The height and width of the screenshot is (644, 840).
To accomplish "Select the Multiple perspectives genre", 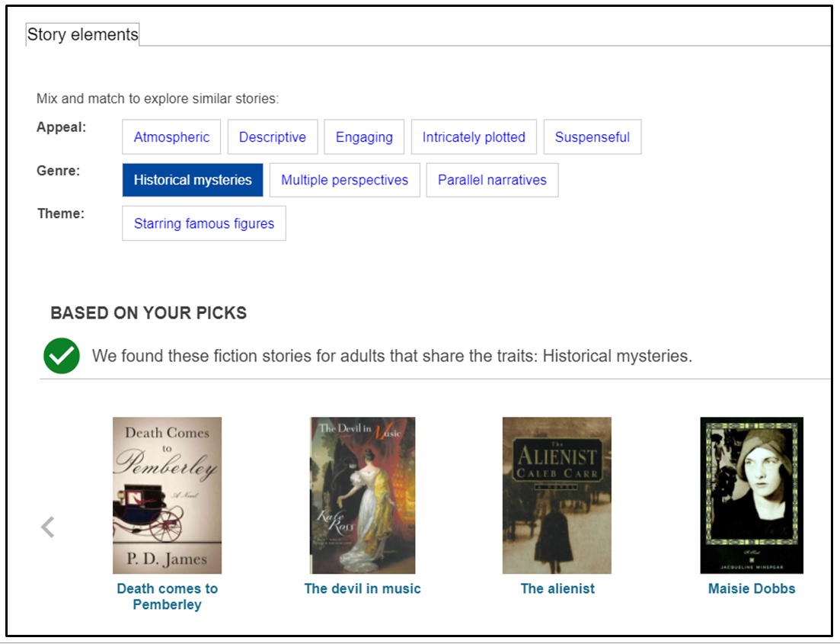I will tap(344, 180).
